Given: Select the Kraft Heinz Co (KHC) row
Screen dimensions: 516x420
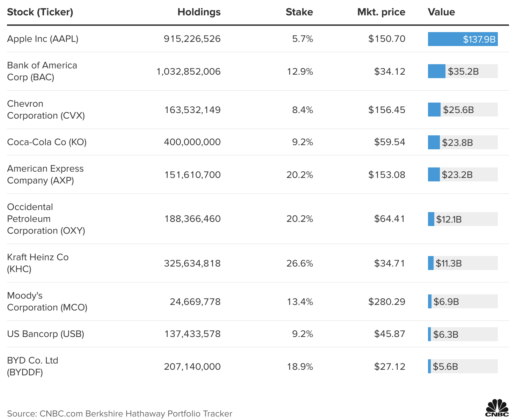Looking at the screenshot, I should (x=38, y=263).
